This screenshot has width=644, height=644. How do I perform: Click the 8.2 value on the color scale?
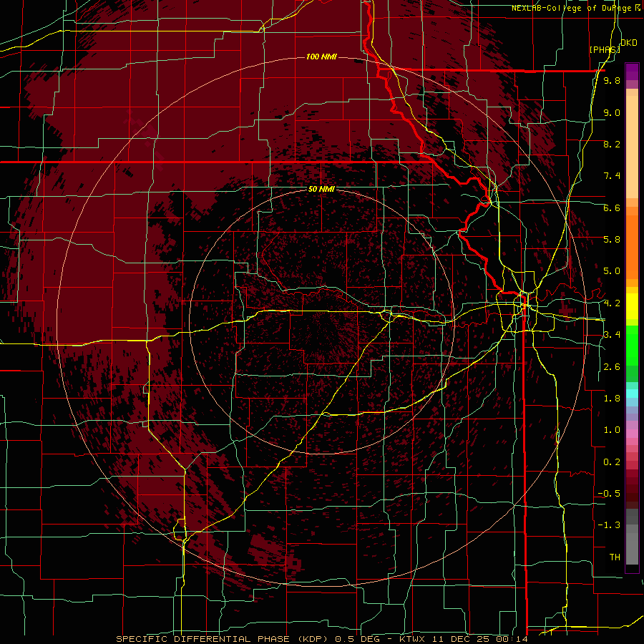click(612, 144)
